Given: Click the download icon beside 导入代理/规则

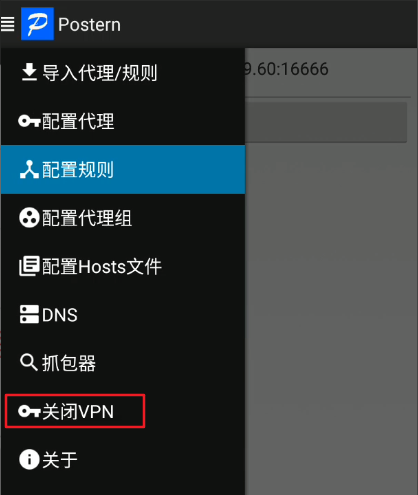Looking at the screenshot, I should [29, 72].
